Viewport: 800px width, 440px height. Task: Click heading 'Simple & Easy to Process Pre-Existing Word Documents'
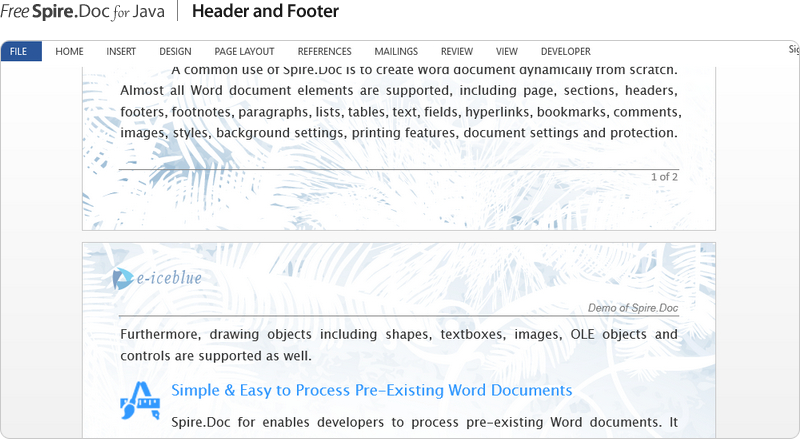(x=371, y=390)
